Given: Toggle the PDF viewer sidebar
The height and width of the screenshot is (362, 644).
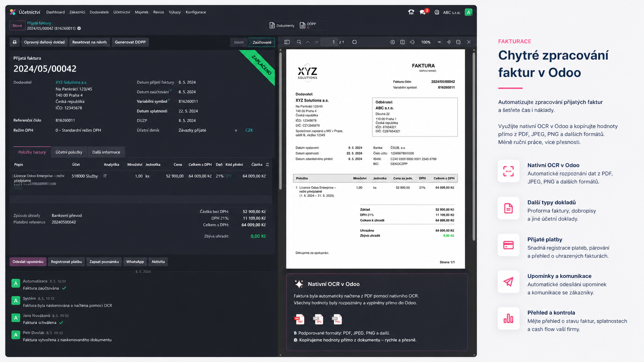Looking at the screenshot, I should [x=287, y=42].
